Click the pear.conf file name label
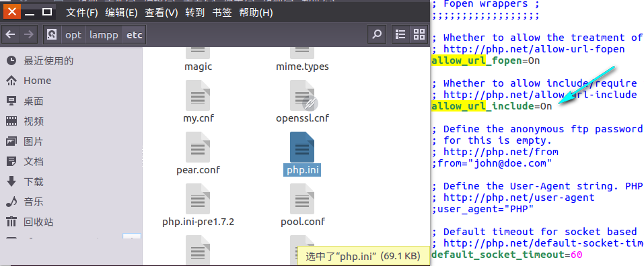This screenshot has height=266, width=644. click(x=199, y=170)
